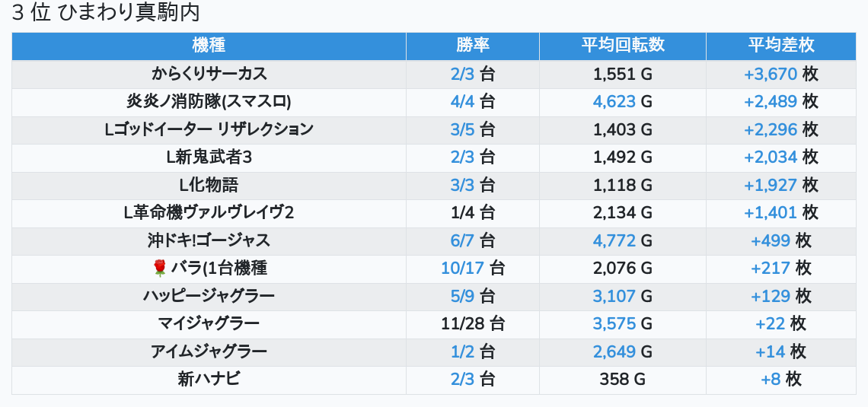
Task: Click the 10/17 台 win rate cell
Action: tap(473, 268)
